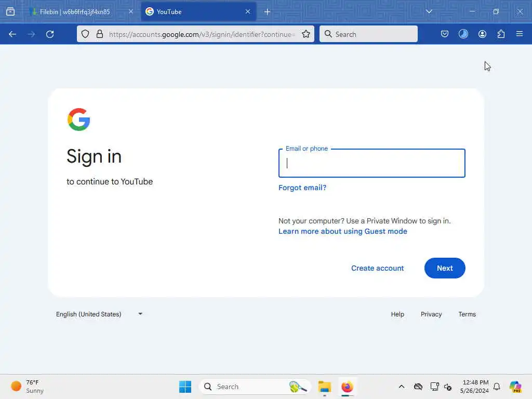
Task: Open the Windows Start menu
Action: (x=185, y=387)
